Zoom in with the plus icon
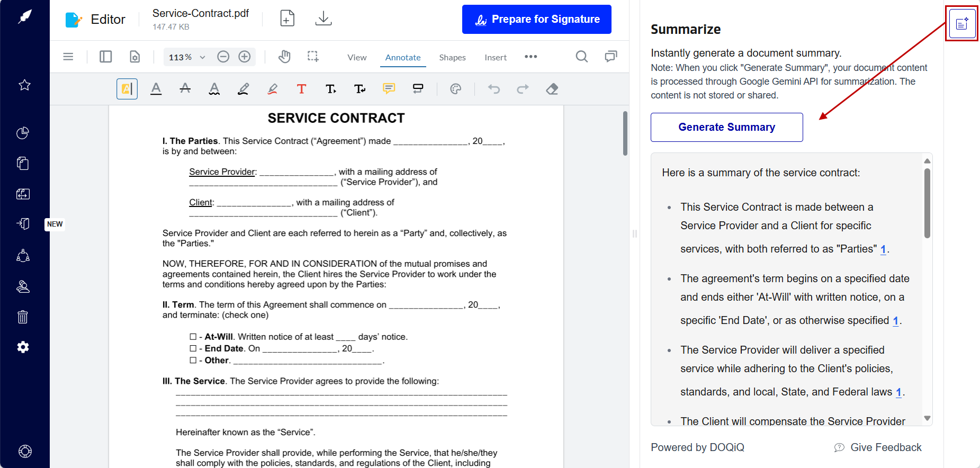The image size is (980, 468). click(x=245, y=57)
